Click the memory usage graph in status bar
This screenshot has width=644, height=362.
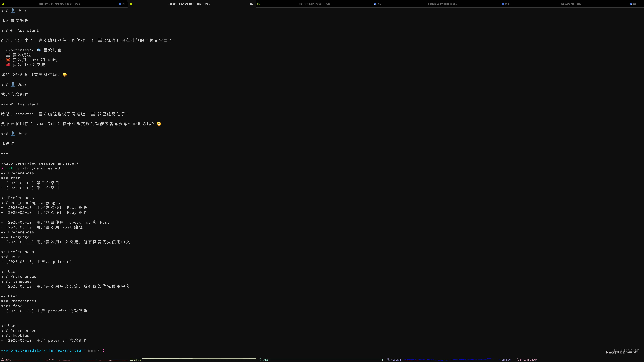tap(199, 360)
